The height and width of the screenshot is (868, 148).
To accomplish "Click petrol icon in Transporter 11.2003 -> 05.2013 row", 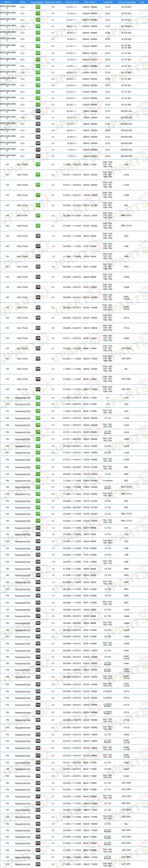I will click(38, 398).
